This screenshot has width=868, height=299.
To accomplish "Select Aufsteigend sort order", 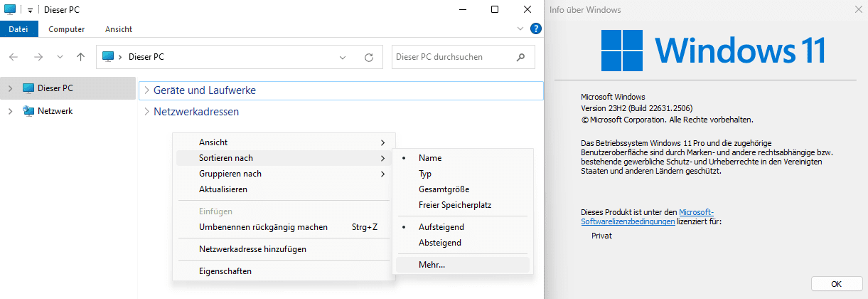I will point(462,227).
